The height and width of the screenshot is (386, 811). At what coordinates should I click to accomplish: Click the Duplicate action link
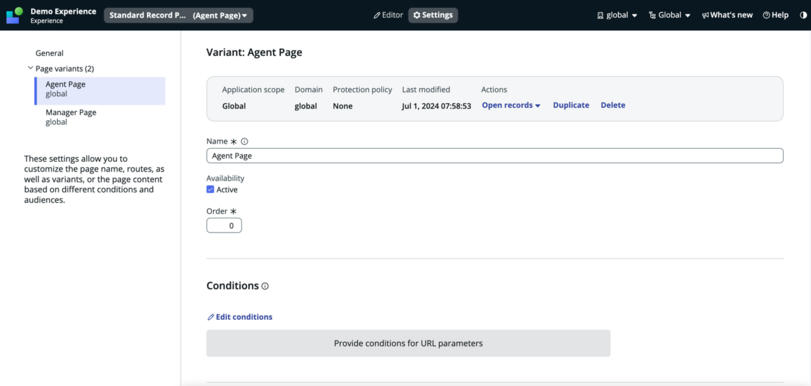point(571,105)
